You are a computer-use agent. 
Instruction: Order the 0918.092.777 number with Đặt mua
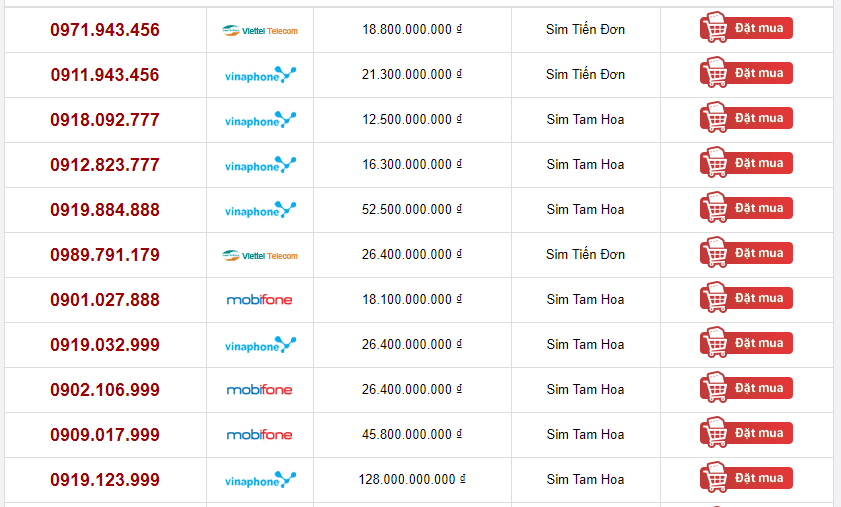746,118
